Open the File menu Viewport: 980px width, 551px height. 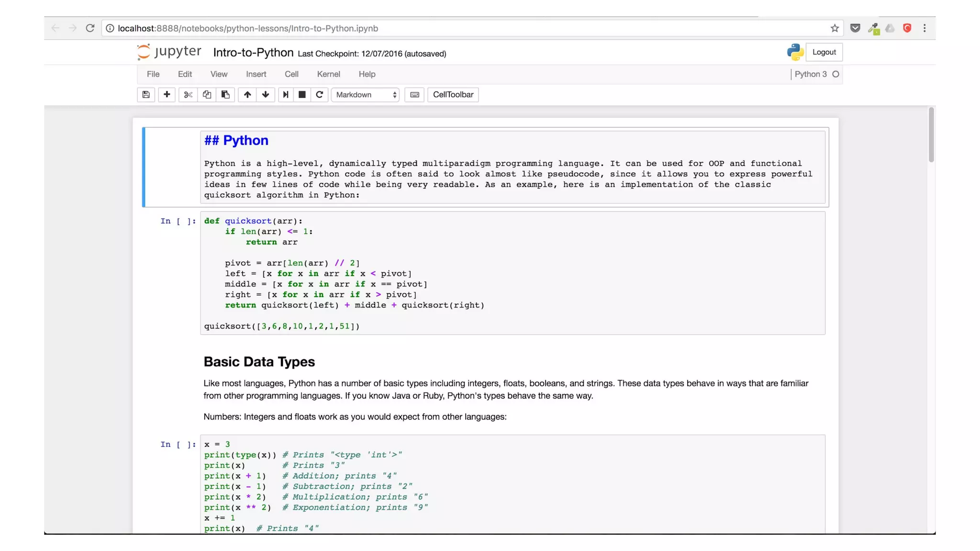[153, 74]
